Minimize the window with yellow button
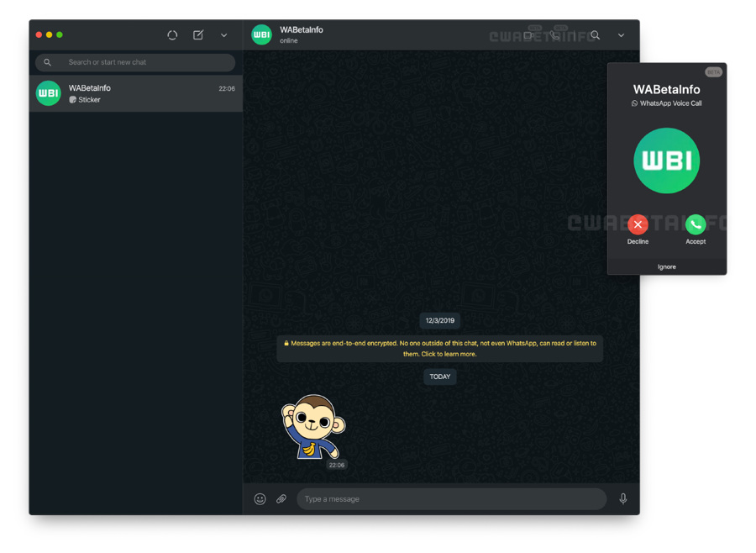The image size is (756, 553). click(50, 34)
